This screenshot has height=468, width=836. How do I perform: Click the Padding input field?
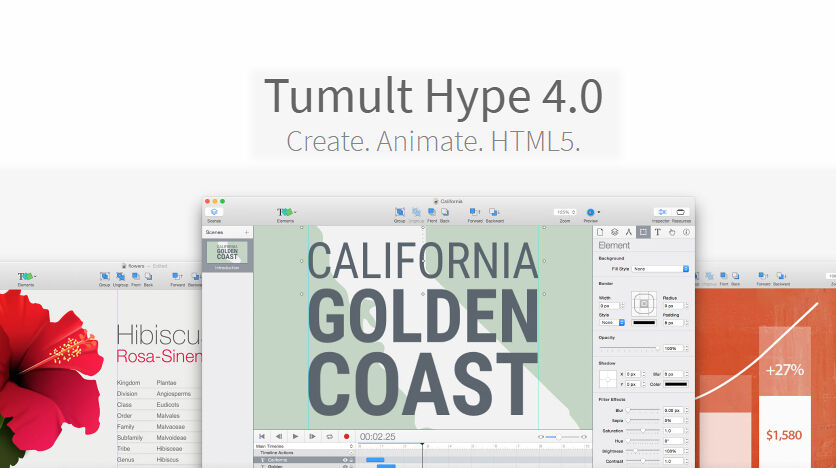673,322
